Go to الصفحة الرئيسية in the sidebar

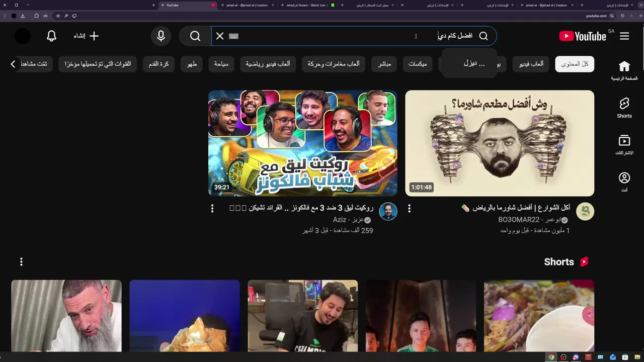[x=624, y=71]
